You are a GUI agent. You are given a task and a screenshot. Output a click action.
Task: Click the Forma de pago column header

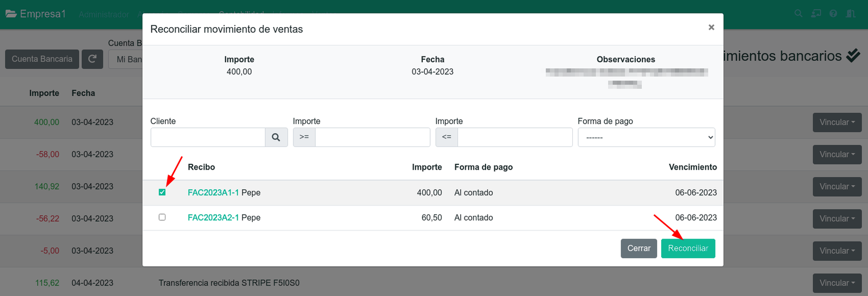click(x=483, y=167)
